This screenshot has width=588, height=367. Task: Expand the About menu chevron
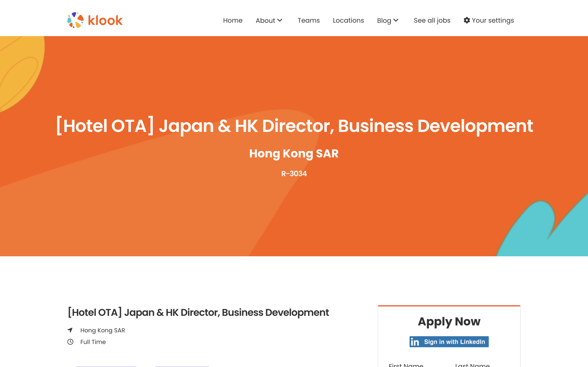(280, 20)
